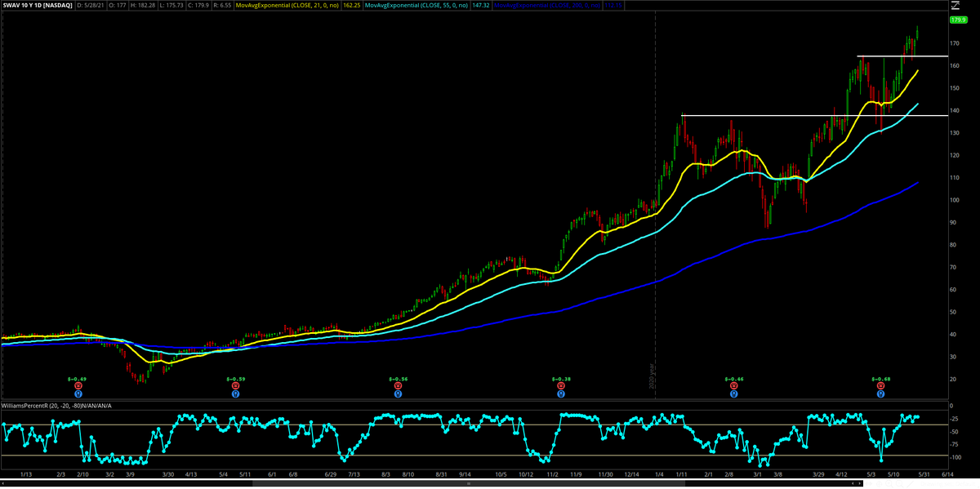This screenshot has height=489, width=980.
Task: Click red earnings icon under $-0.49
Action: tap(78, 386)
